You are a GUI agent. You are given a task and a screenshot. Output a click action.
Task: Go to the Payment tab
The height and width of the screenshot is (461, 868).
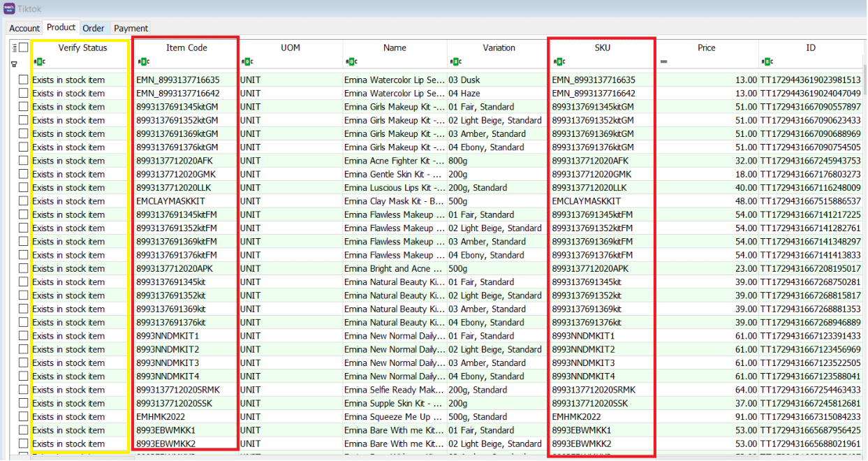pos(131,28)
